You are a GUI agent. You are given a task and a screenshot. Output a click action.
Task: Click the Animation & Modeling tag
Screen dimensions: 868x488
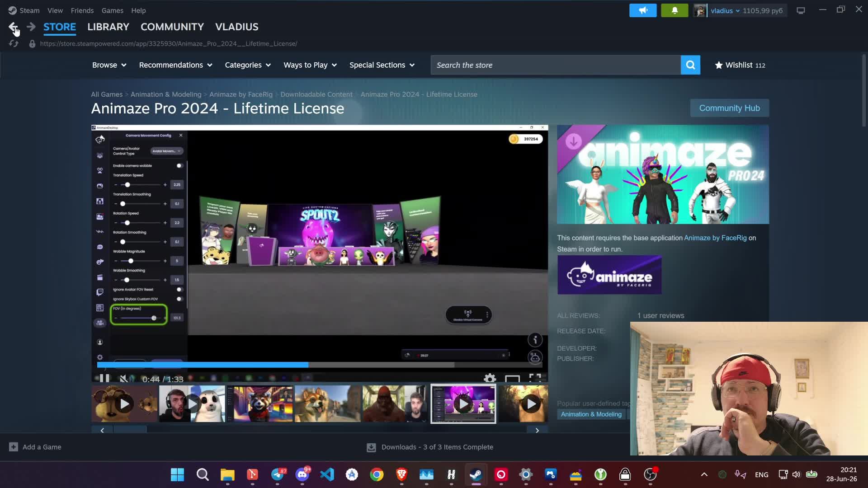[591, 414]
